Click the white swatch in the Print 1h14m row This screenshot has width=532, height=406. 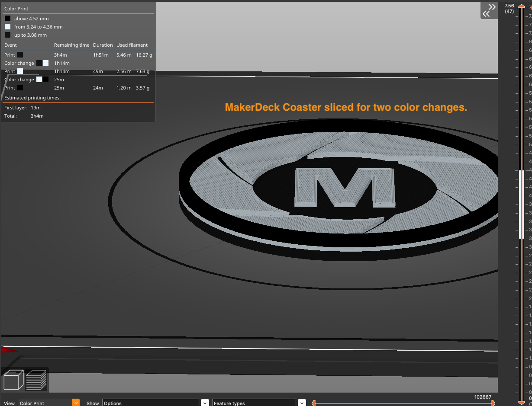coord(20,71)
